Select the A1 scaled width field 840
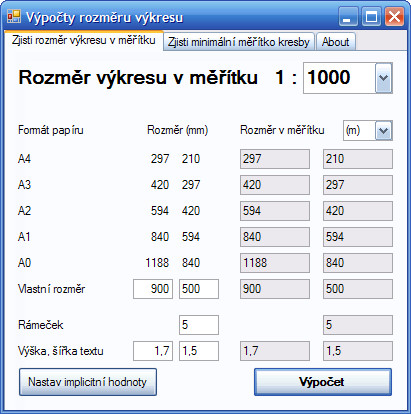The width and height of the screenshot is (411, 414). tap(275, 237)
